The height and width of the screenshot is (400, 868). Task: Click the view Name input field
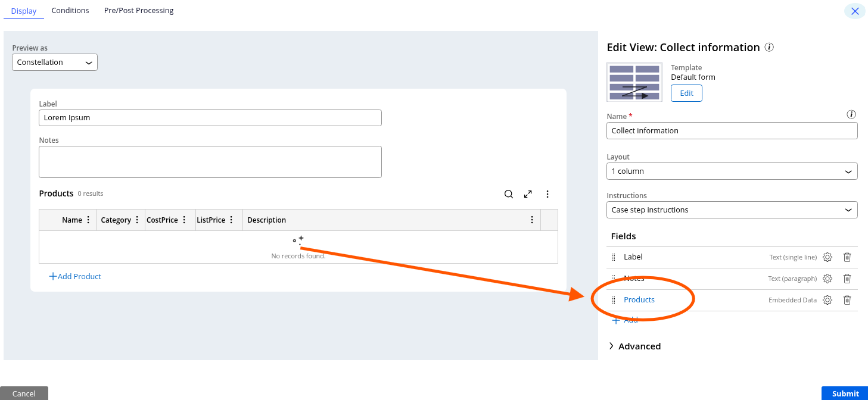pyautogui.click(x=732, y=131)
